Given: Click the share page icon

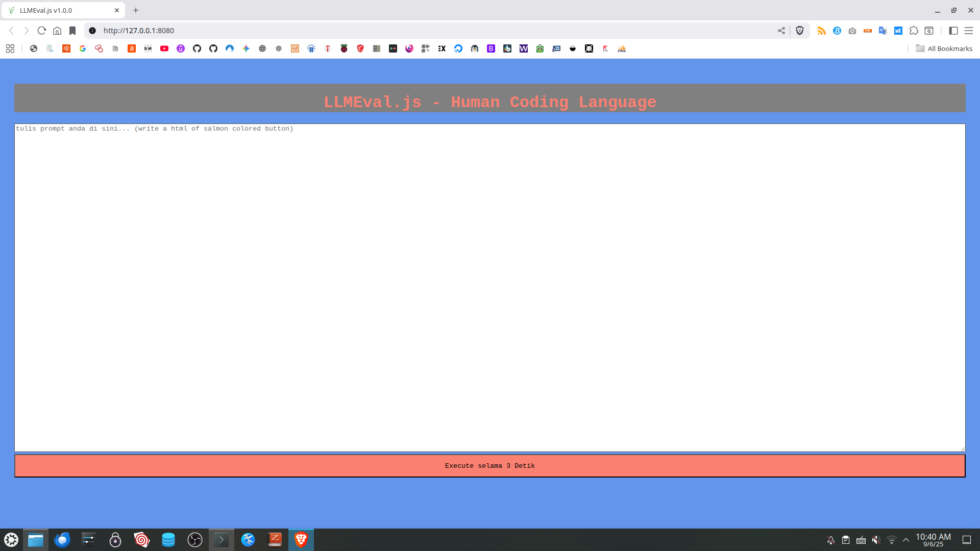Looking at the screenshot, I should tap(781, 31).
